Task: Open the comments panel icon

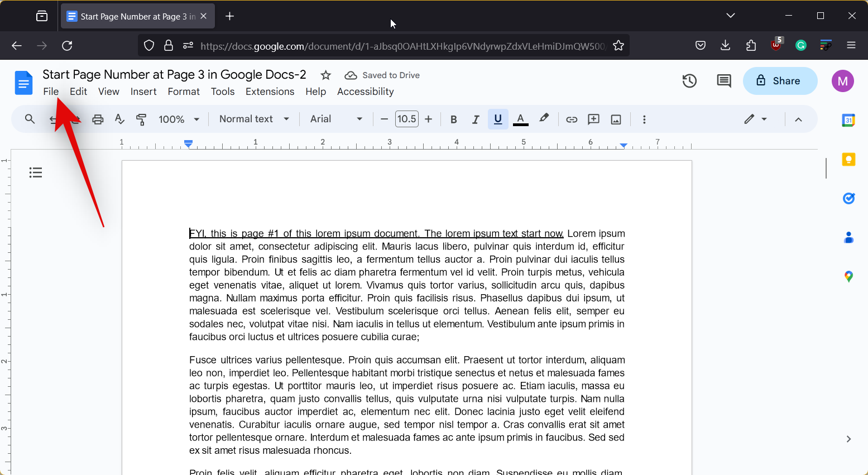Action: [724, 81]
